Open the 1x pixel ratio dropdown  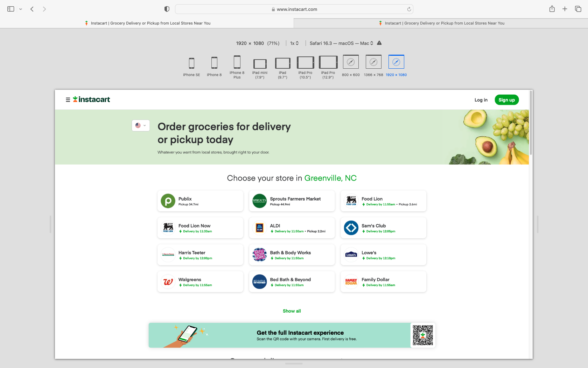click(294, 43)
